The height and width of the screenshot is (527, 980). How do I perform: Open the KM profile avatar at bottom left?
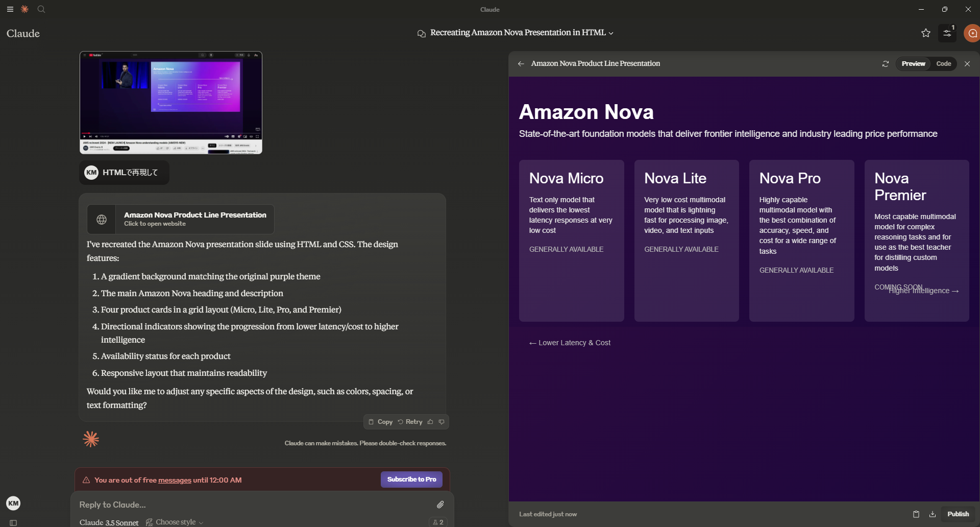click(13, 504)
